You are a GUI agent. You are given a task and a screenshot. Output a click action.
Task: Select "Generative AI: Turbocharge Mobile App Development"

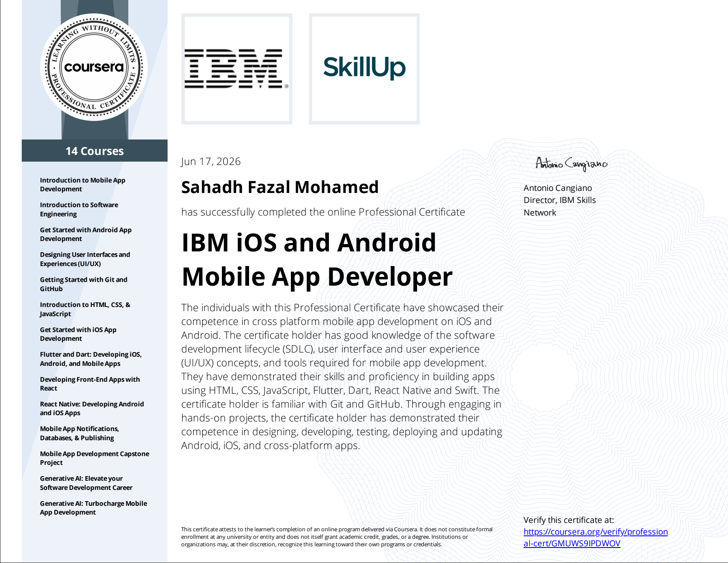94,508
